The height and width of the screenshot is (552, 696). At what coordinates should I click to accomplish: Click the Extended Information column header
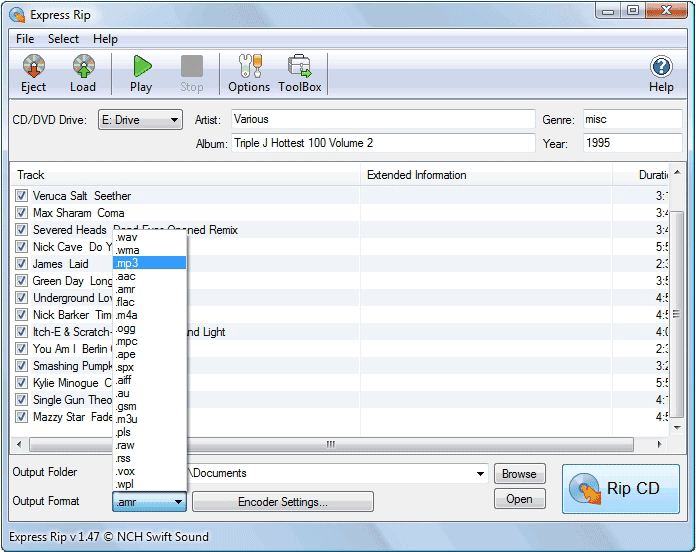tap(486, 175)
